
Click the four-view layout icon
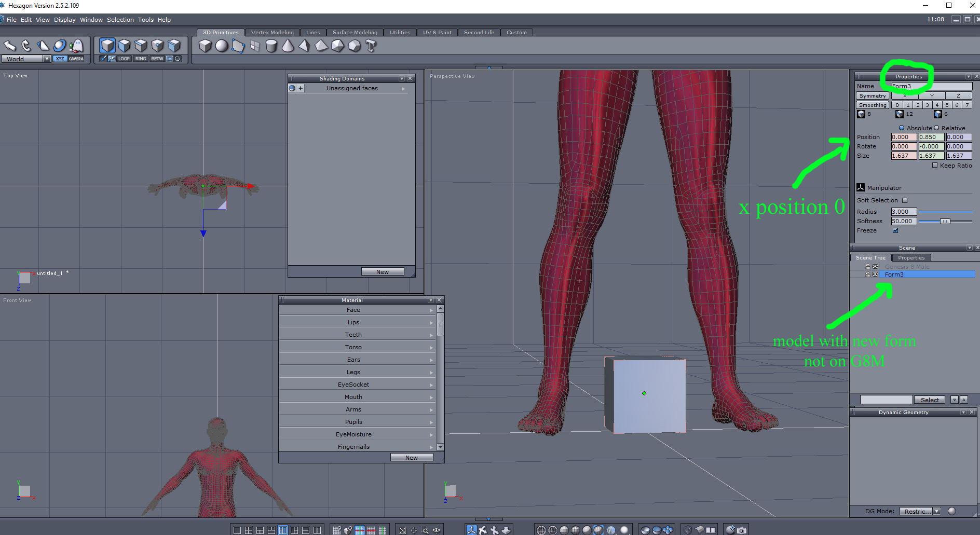tap(249, 530)
